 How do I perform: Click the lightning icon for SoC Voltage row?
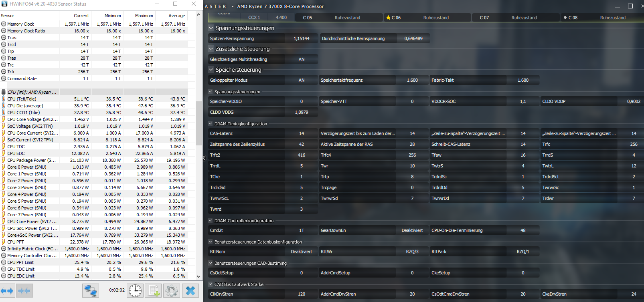pos(4,126)
